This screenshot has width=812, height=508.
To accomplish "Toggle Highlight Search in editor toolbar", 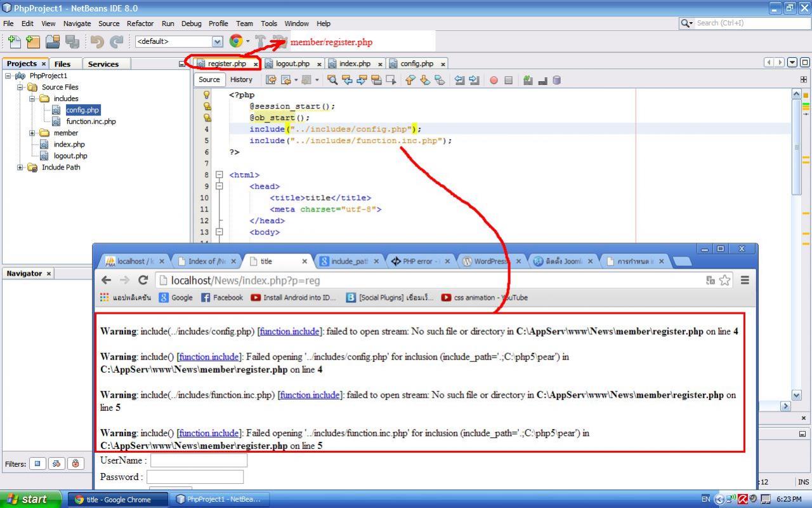I will pyautogui.click(x=376, y=80).
